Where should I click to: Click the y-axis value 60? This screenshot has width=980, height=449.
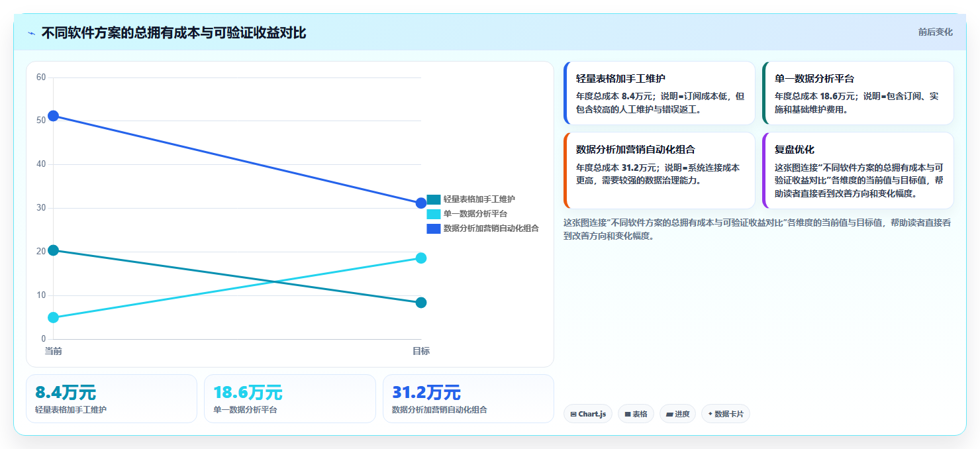[x=41, y=77]
